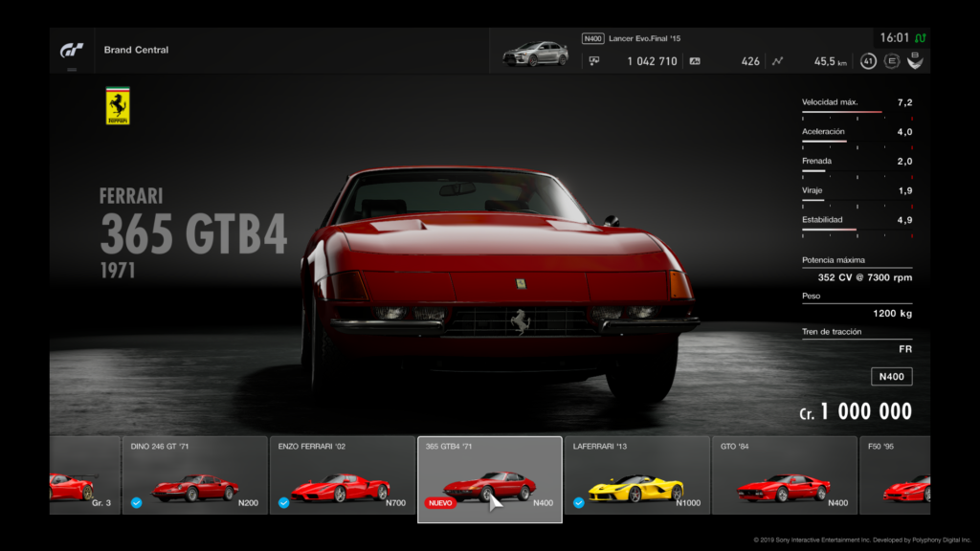Click the owned checkmark on Dino 246 GT
Image resolution: width=980 pixels, height=551 pixels.
click(136, 503)
